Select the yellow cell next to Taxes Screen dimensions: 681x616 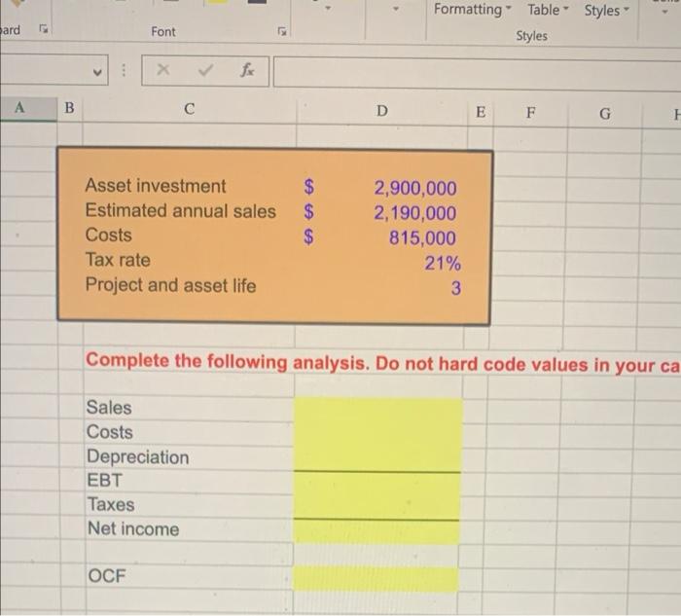point(376,507)
